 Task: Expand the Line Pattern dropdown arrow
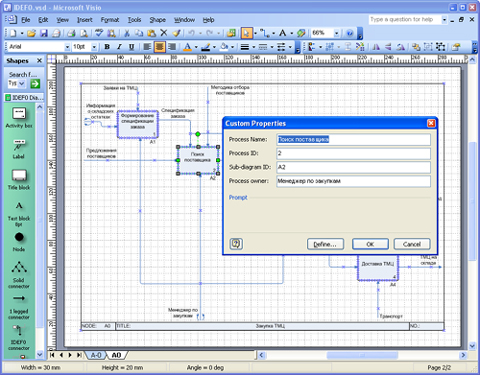click(272, 47)
